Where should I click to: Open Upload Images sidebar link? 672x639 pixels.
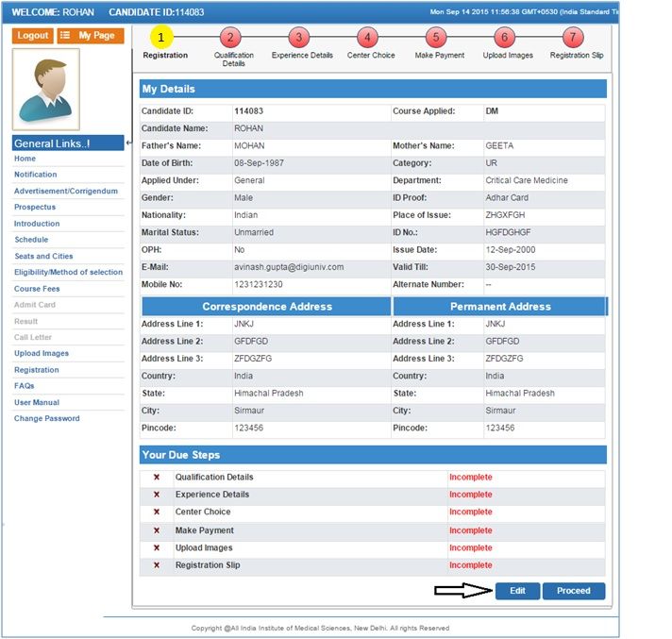42,354
